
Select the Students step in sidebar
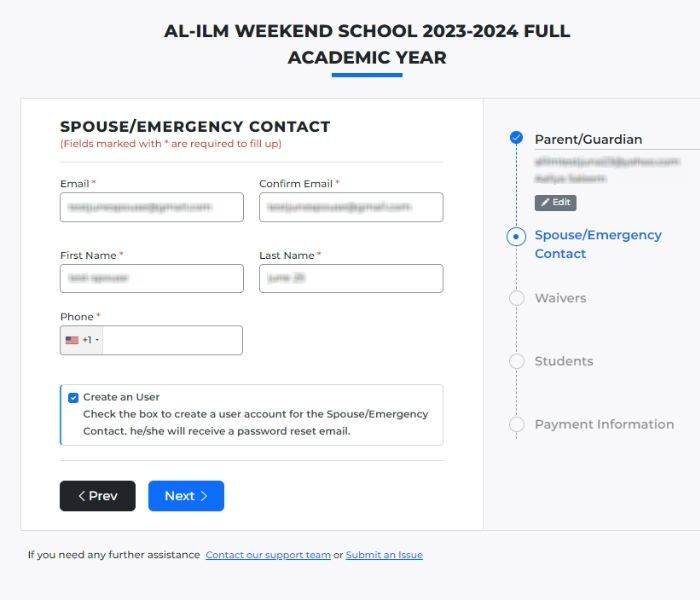pyautogui.click(x=563, y=361)
